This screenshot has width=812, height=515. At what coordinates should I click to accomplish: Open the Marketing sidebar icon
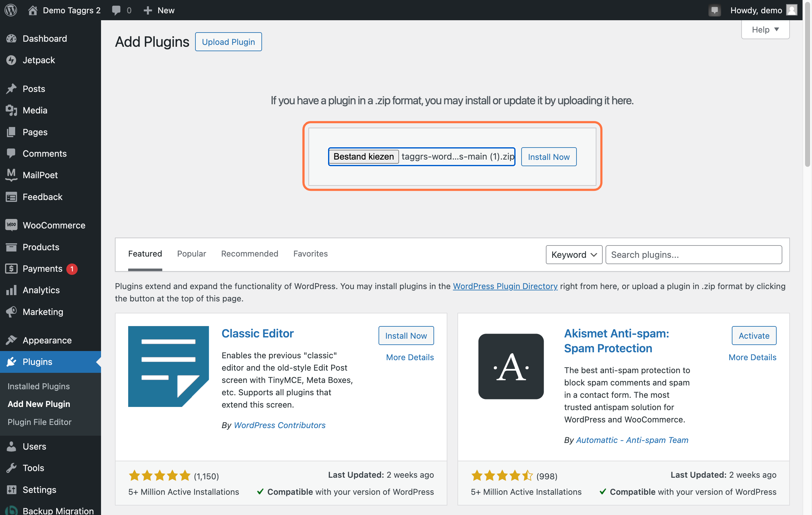click(x=11, y=311)
